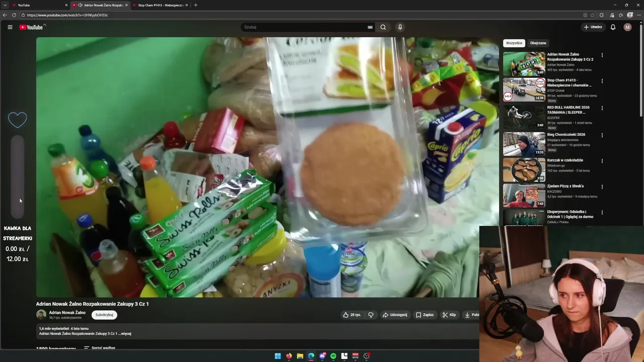Open Firefox from the taskbar
This screenshot has width=644, height=362.
click(289, 356)
